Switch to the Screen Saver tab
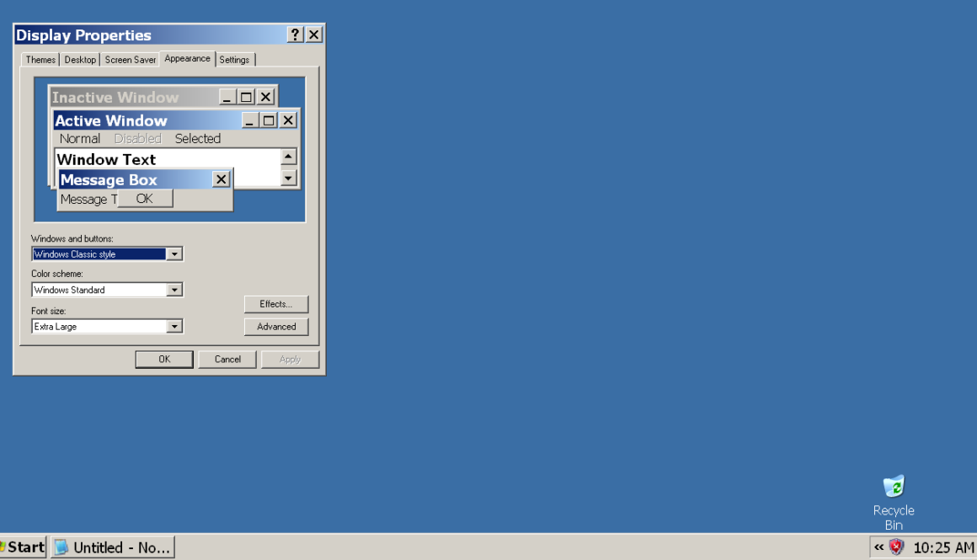 pos(130,59)
